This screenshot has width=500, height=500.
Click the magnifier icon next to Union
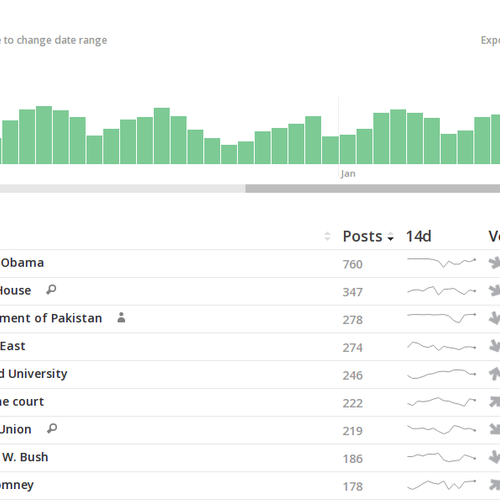pos(52,428)
